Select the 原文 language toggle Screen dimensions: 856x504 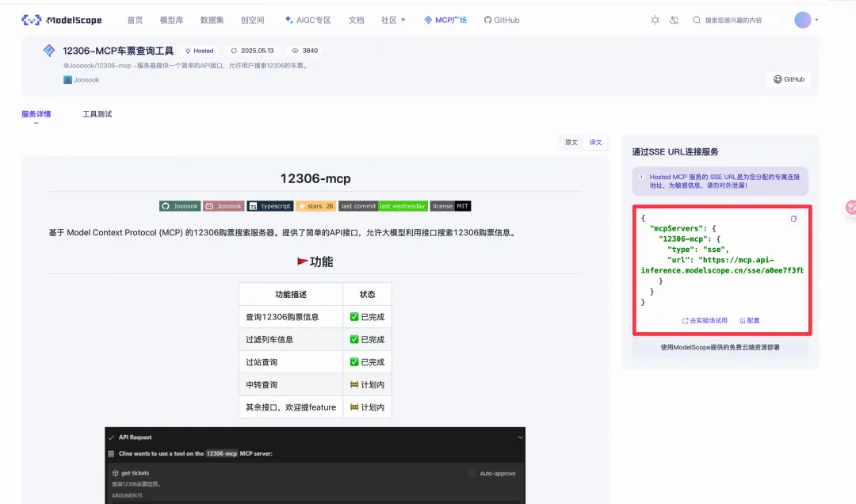[x=571, y=143]
